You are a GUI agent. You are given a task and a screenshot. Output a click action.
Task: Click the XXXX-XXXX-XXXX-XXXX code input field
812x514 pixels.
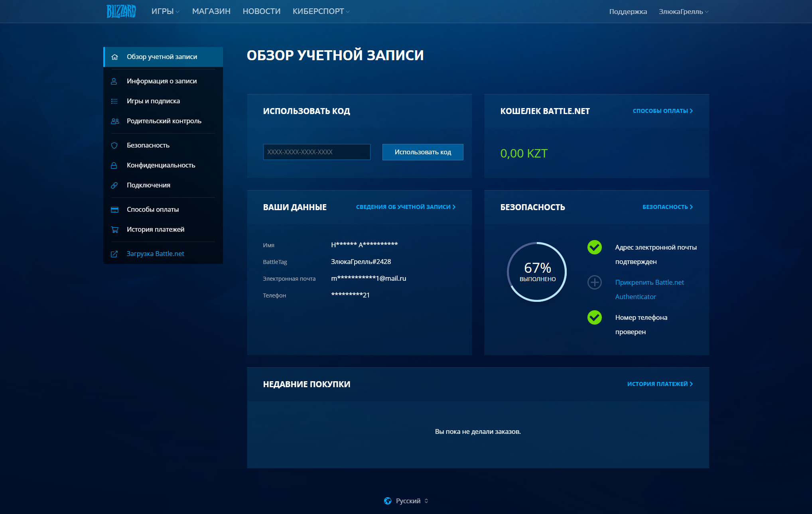pyautogui.click(x=317, y=152)
